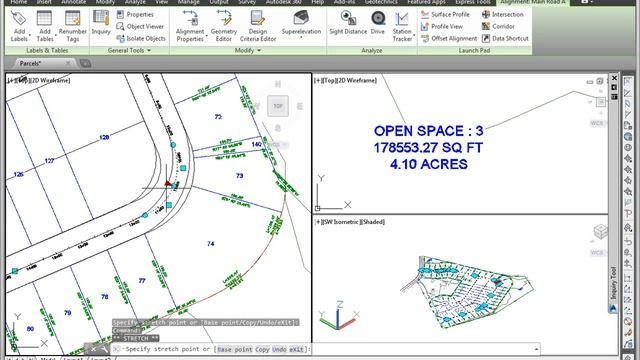Open the Inquiry tool
Viewport: 640px width, 360px height.
pyautogui.click(x=101, y=22)
